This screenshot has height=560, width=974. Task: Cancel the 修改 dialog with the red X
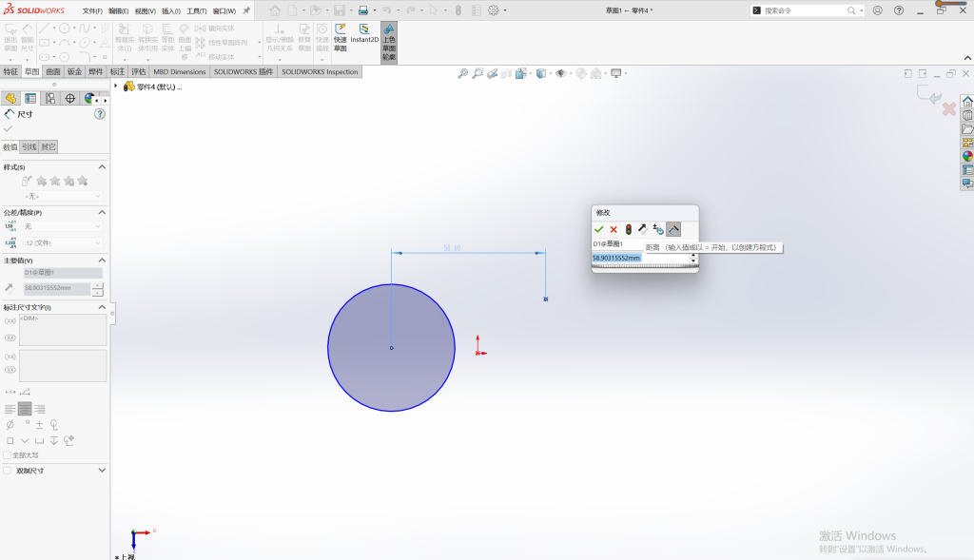pos(614,230)
